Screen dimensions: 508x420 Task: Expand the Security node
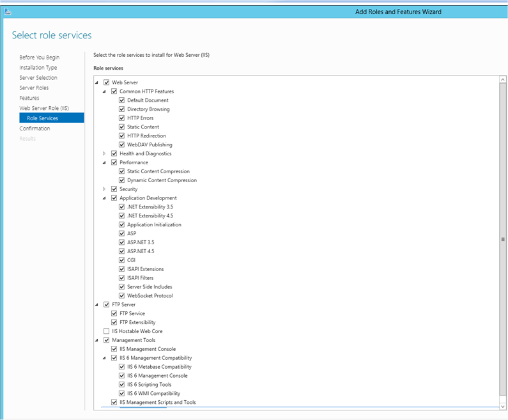(x=104, y=189)
